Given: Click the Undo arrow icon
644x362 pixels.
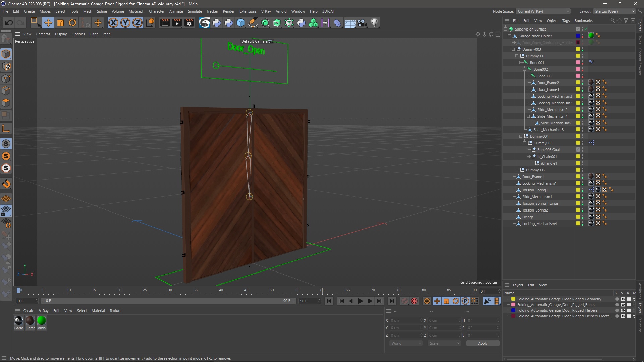Looking at the screenshot, I should click(9, 23).
